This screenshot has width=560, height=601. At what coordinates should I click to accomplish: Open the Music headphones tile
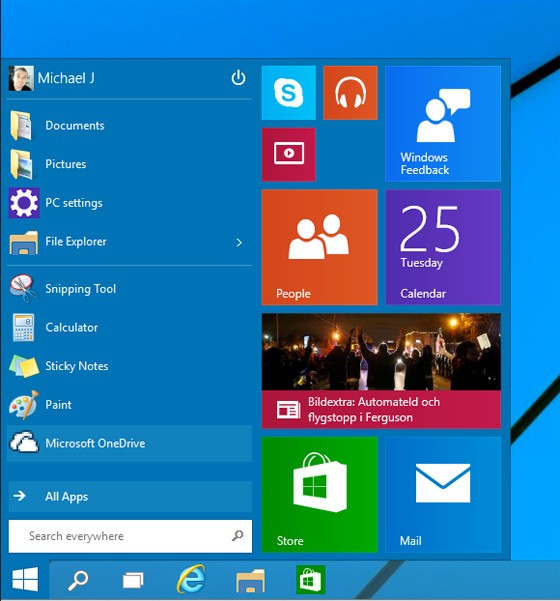coord(350,93)
